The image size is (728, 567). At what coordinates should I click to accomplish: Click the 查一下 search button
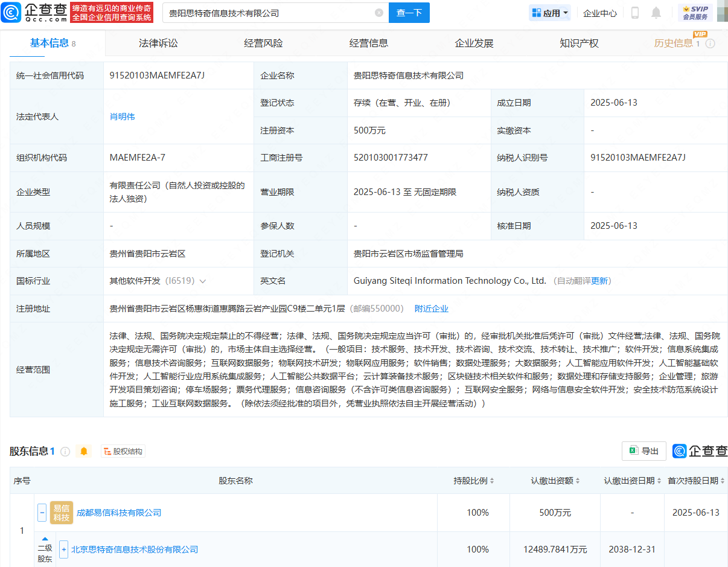[409, 13]
